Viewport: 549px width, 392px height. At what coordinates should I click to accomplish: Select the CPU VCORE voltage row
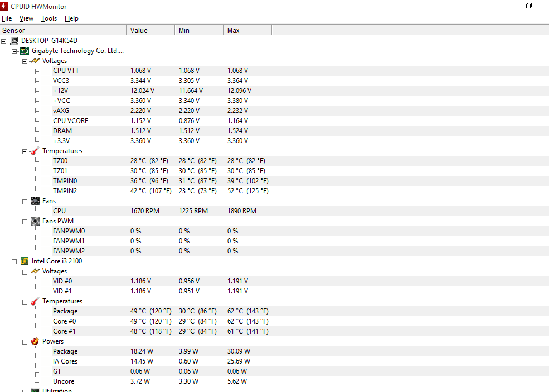coord(274,121)
